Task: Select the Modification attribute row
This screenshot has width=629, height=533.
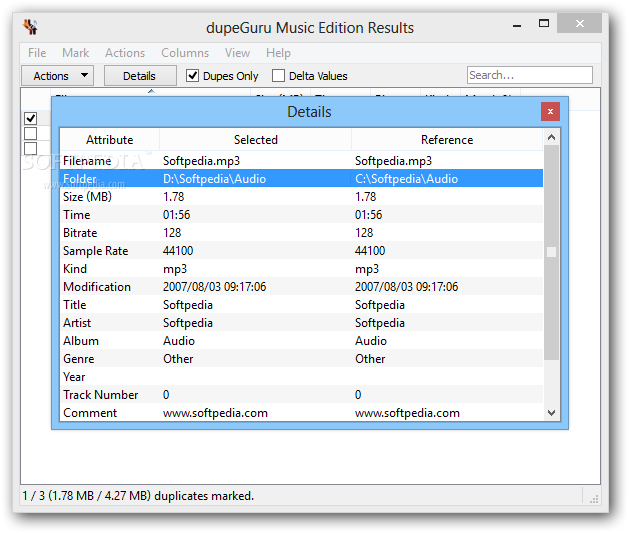Action: 302,287
